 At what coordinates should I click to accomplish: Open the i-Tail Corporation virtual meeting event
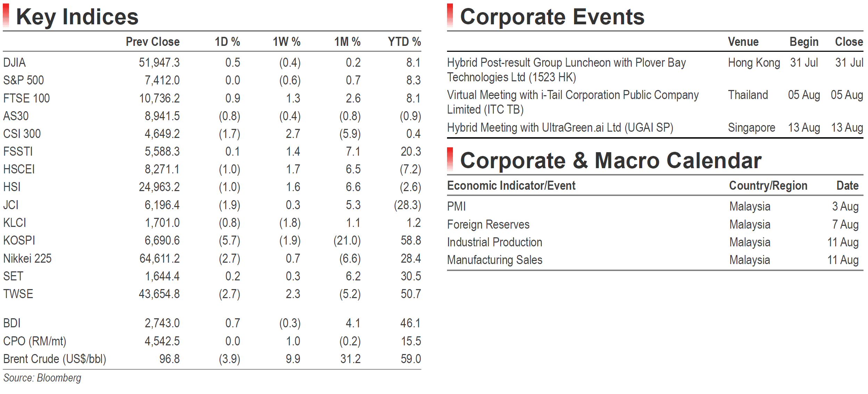click(x=573, y=102)
